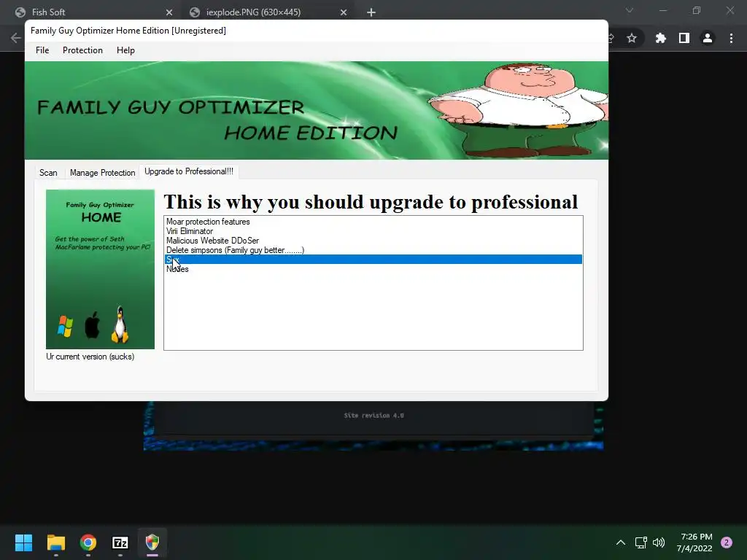This screenshot has height=560, width=747.
Task: Select 'Delete simpsons (Family guy better........)' row
Action: tap(373, 250)
